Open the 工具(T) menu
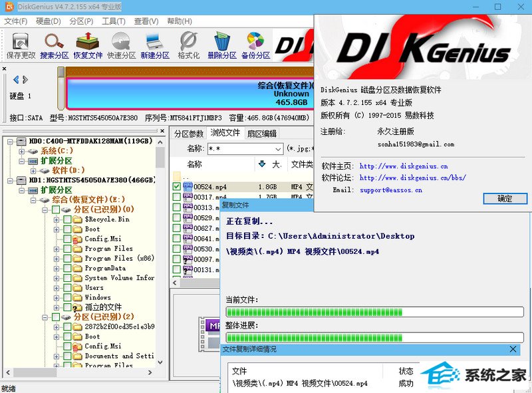 coord(114,21)
